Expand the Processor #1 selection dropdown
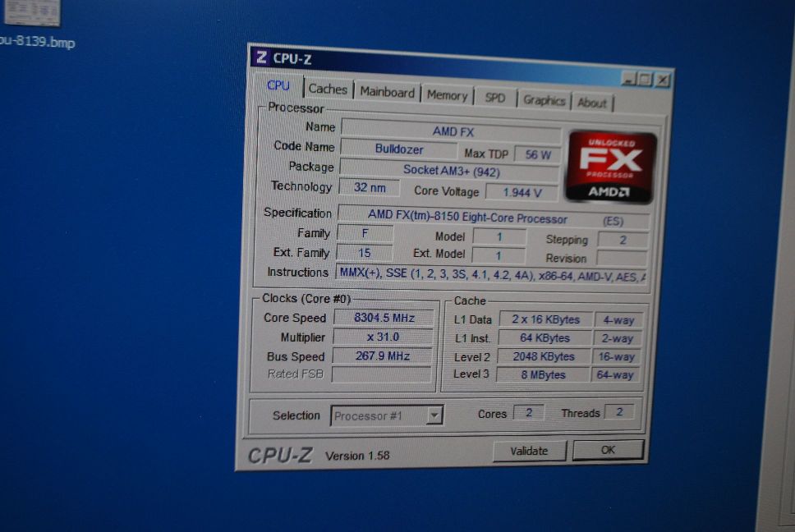Viewport: 795px width, 532px height. pos(434,415)
